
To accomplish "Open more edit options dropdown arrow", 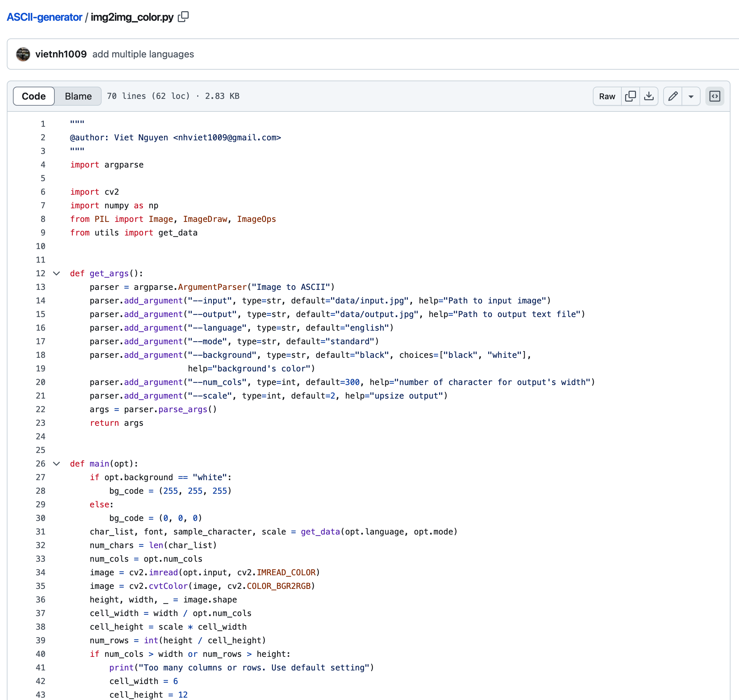I will [x=691, y=96].
